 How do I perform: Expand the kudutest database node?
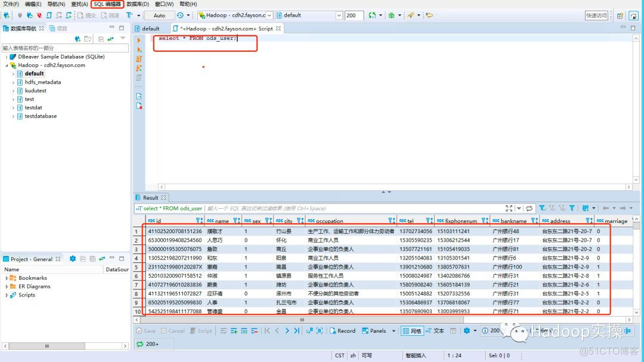(13, 91)
